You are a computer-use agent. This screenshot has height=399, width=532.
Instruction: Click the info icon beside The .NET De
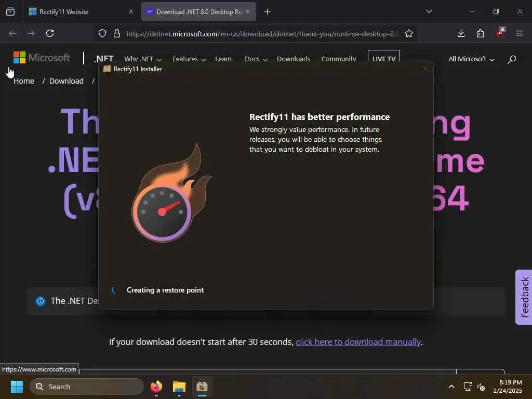(x=41, y=301)
